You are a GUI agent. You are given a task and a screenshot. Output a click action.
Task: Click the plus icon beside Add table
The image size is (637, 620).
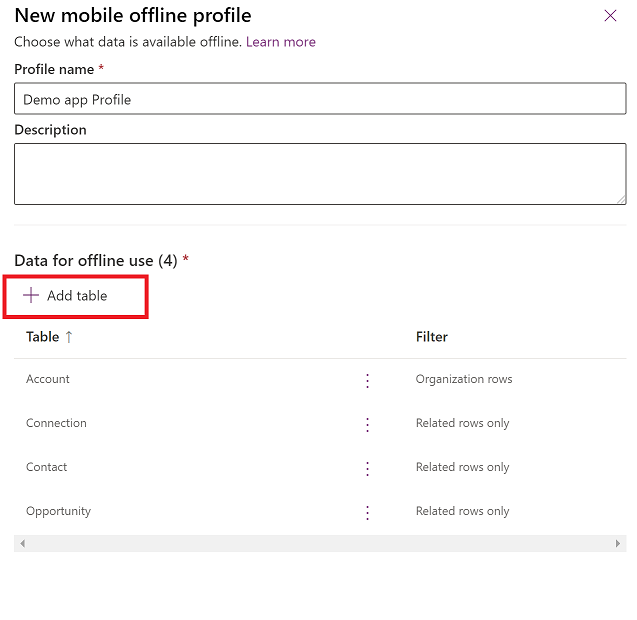(31, 296)
